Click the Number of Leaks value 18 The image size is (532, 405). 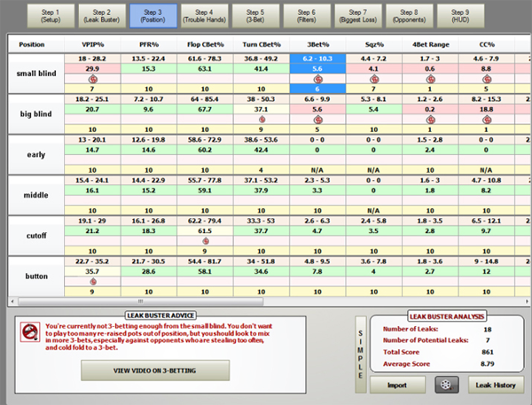(x=488, y=330)
